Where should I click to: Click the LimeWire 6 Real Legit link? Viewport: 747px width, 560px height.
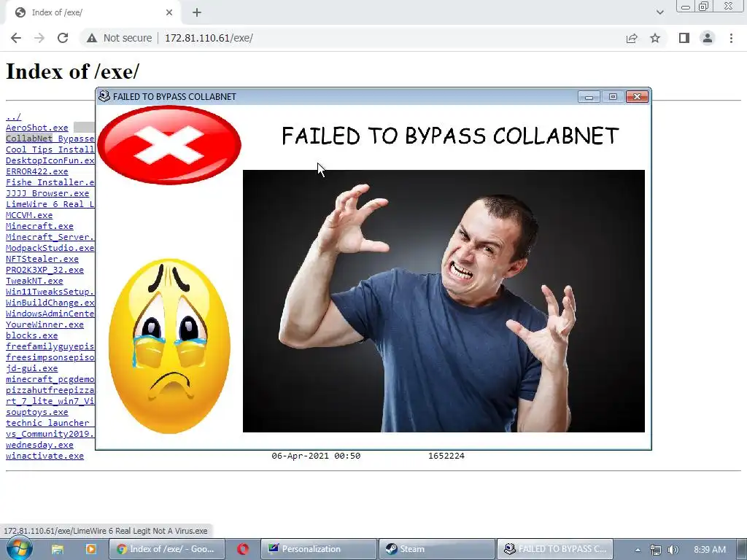point(50,204)
